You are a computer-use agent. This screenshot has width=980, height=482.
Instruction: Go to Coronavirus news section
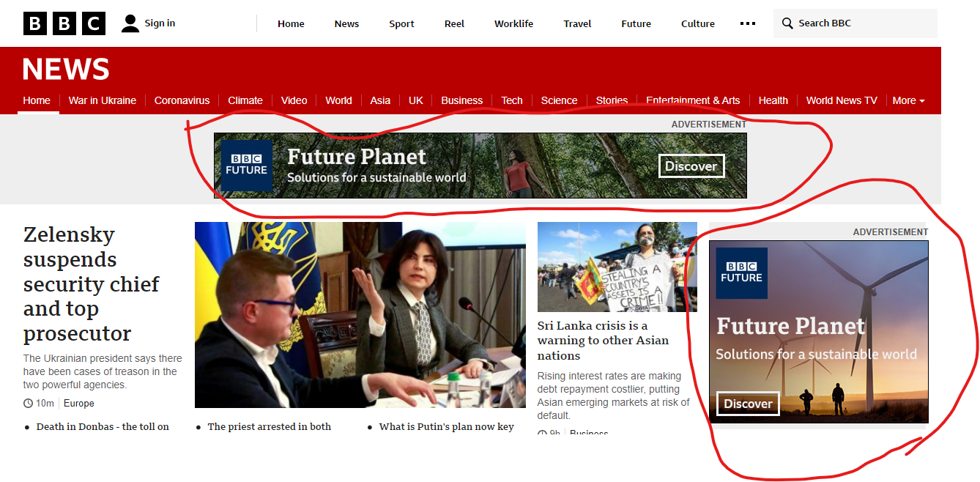pos(182,100)
